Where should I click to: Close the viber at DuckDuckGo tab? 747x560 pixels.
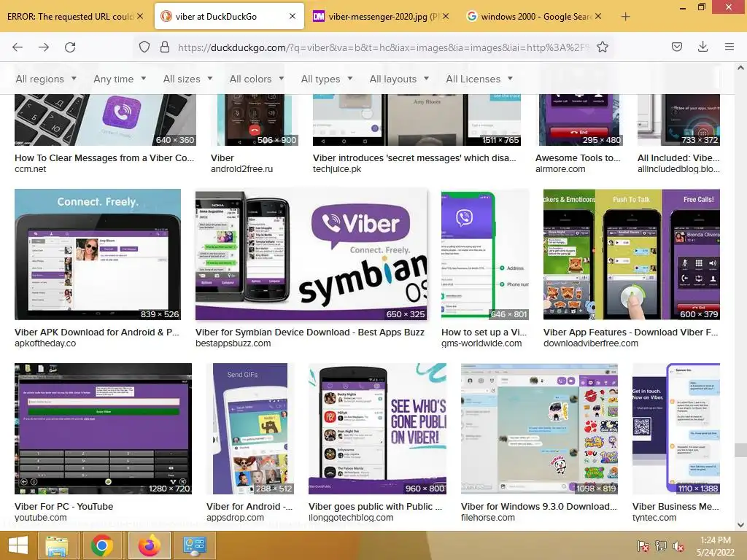tap(293, 16)
